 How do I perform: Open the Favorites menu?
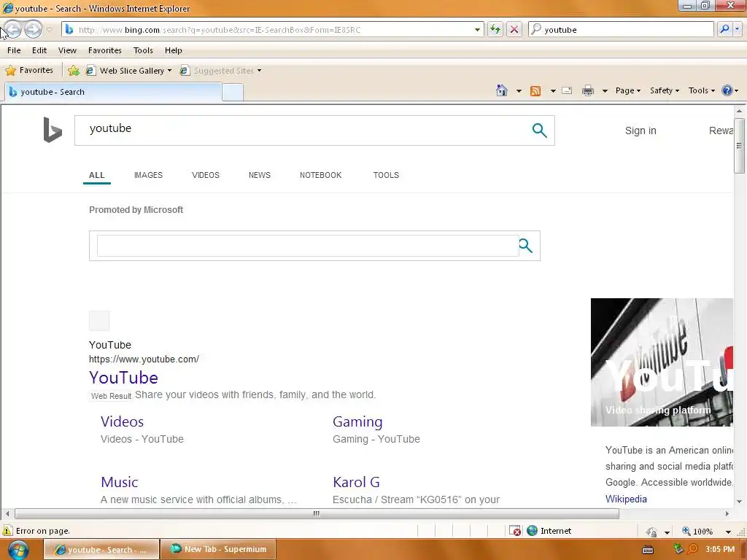[105, 50]
